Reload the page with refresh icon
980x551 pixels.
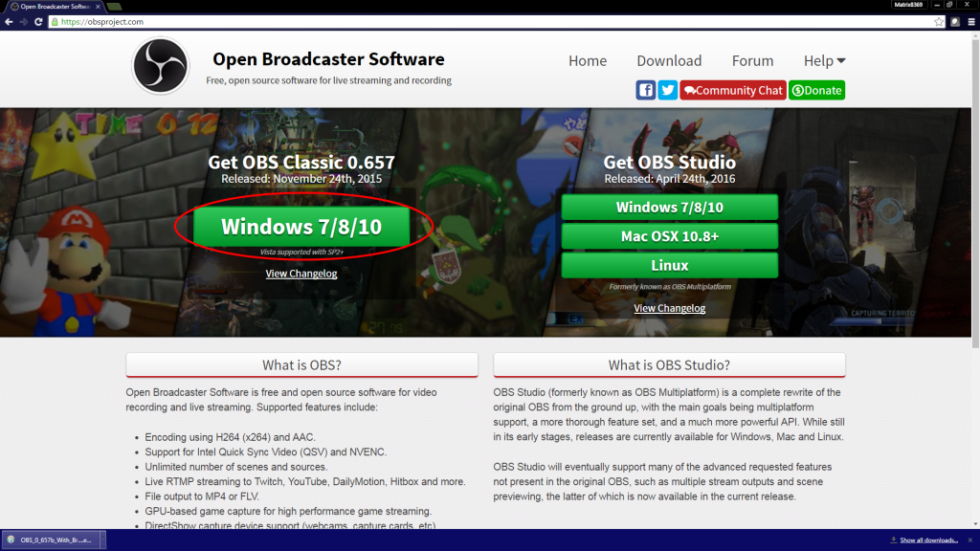[38, 21]
